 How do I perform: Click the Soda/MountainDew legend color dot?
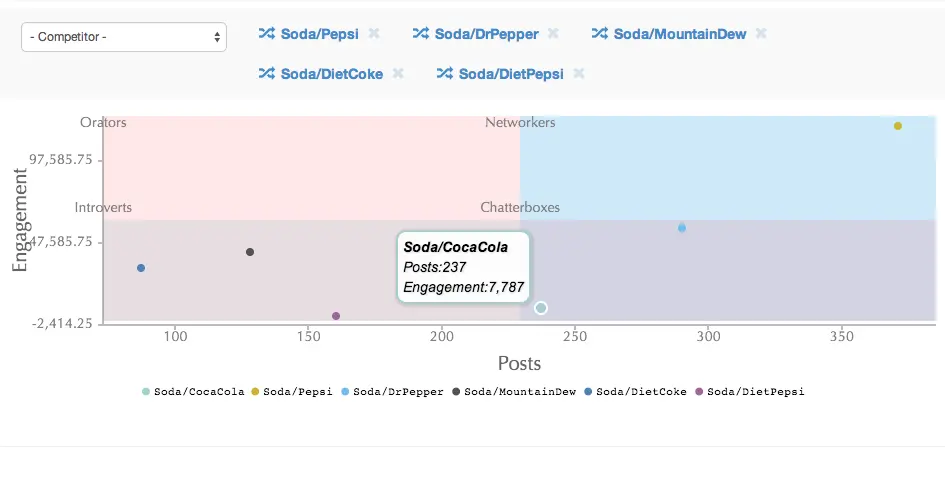[x=457, y=392]
